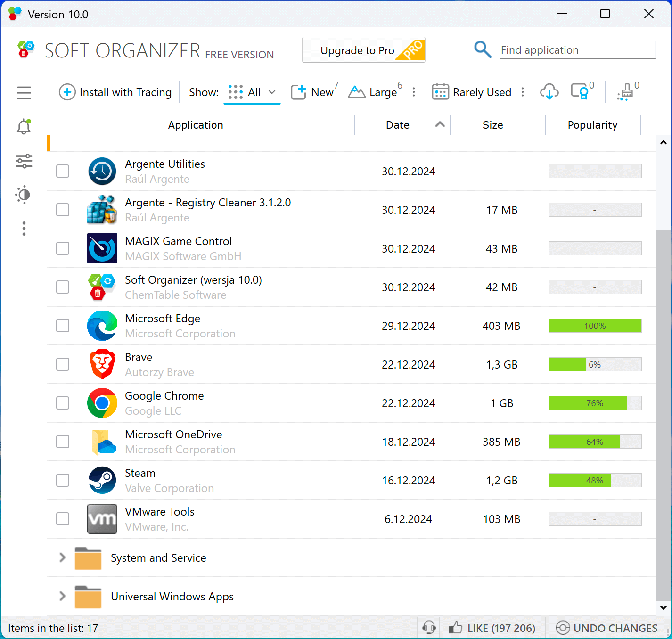Screen dimensions: 672x639
Task: Click the MAGIX Game Control icon
Action: pyautogui.click(x=102, y=248)
